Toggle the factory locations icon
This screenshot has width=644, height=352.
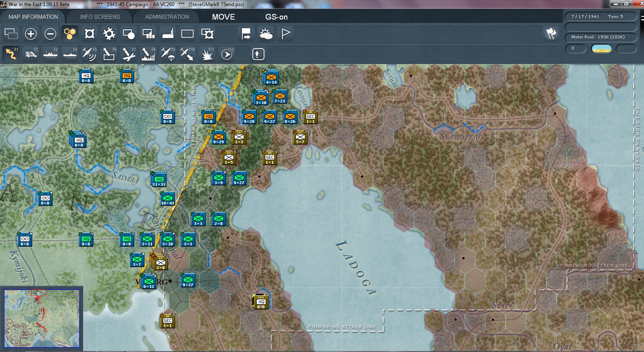coord(168,33)
